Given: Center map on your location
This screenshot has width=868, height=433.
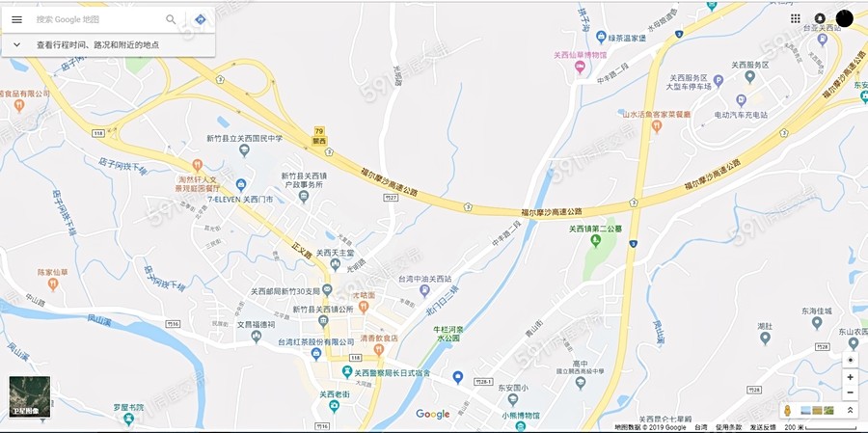Looking at the screenshot, I should 851,360.
